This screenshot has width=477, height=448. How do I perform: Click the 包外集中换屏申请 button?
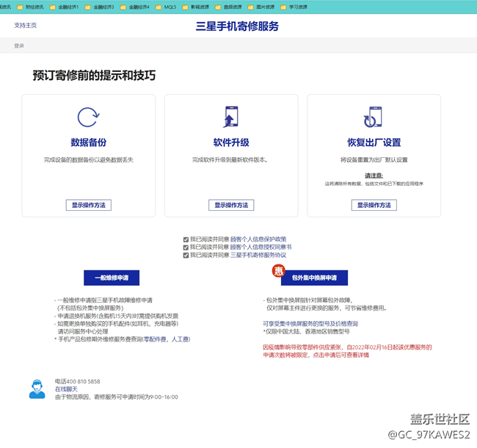[x=314, y=278]
